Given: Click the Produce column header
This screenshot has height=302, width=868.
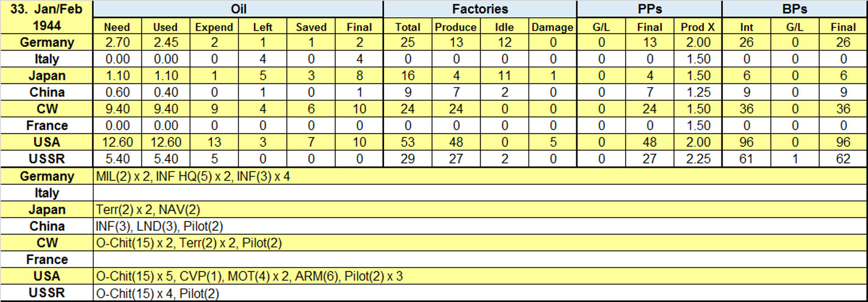Looking at the screenshot, I should pos(455,27).
